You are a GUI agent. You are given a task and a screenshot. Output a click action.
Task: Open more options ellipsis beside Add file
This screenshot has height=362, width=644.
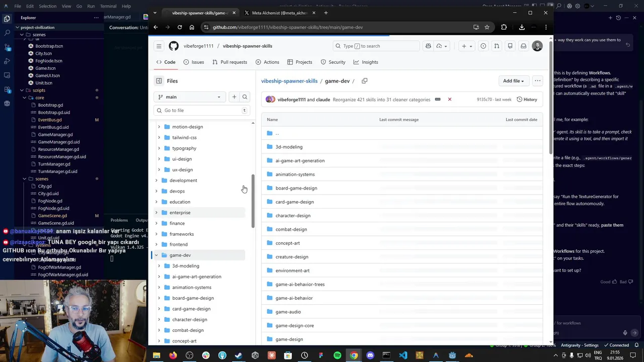coord(537,81)
